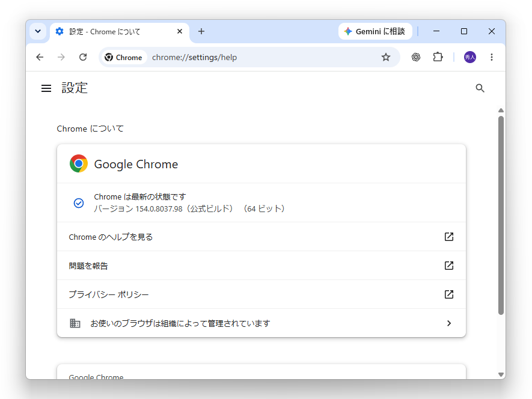
Task: Open the extensions puzzle icon
Action: (x=438, y=57)
